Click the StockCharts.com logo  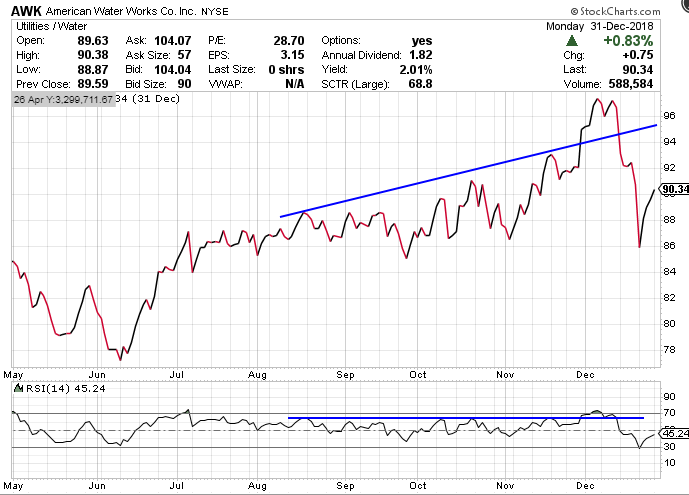pyautogui.click(x=616, y=11)
